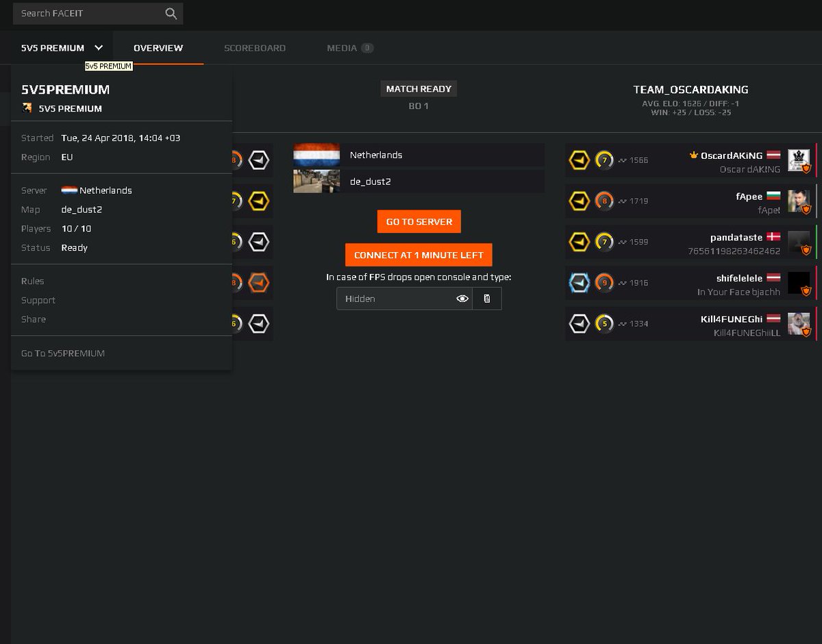This screenshot has height=644, width=822.
Task: Click the pandataste player name
Action: [736, 237]
